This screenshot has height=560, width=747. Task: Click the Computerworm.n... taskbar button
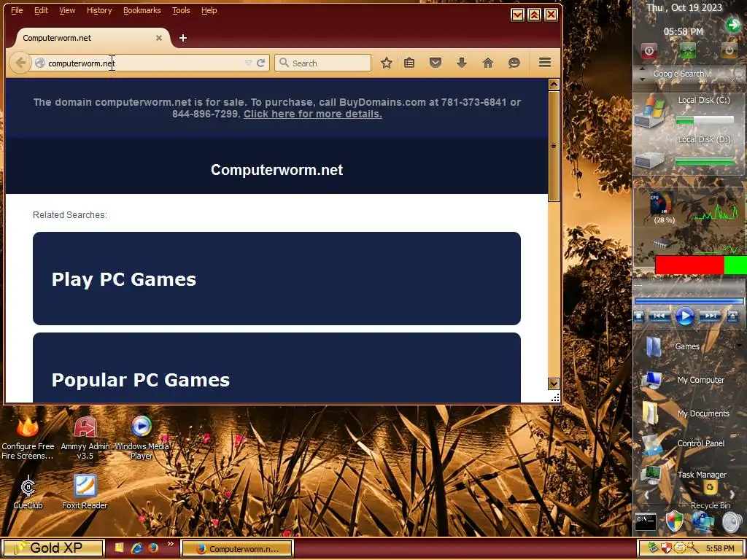pos(237,548)
